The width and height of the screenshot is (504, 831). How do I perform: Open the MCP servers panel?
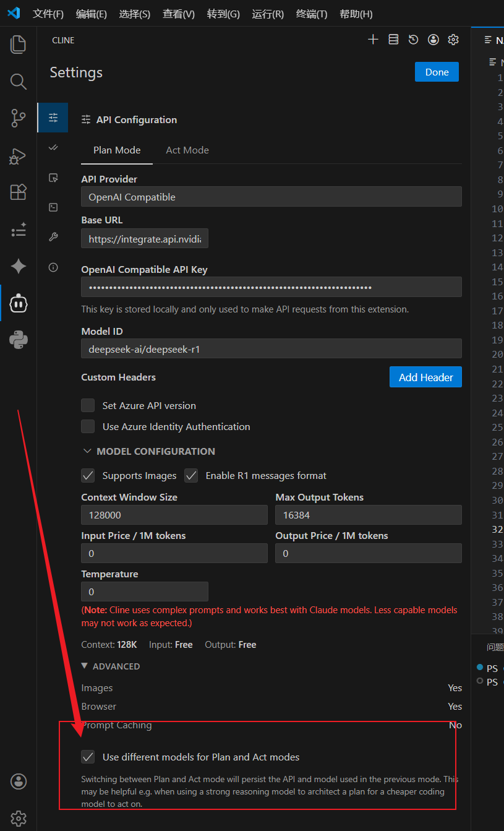393,39
